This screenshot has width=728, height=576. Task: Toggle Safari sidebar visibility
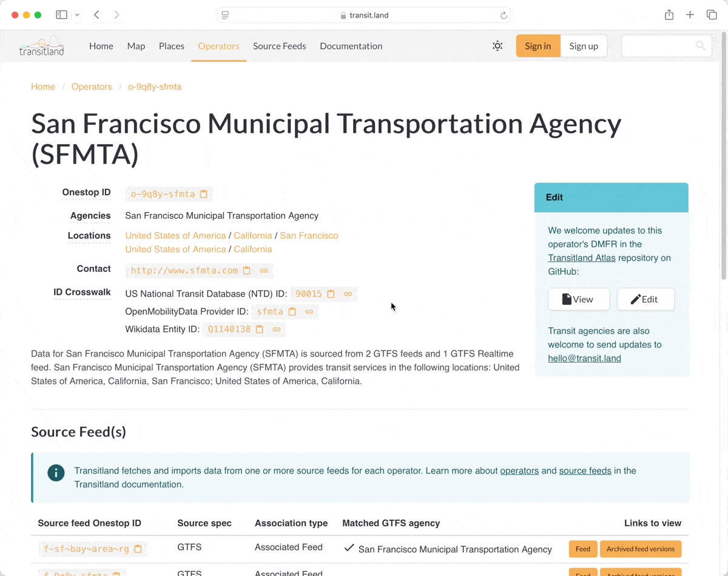click(x=61, y=15)
